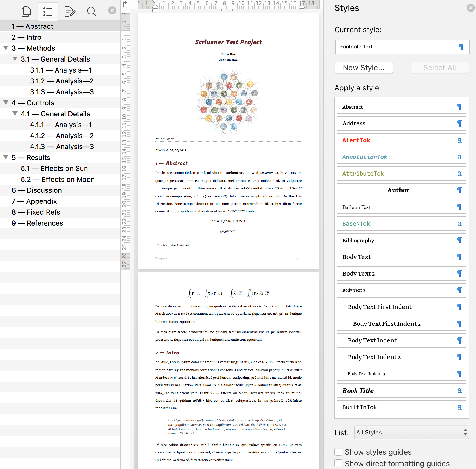Click the Select All button

(x=439, y=68)
